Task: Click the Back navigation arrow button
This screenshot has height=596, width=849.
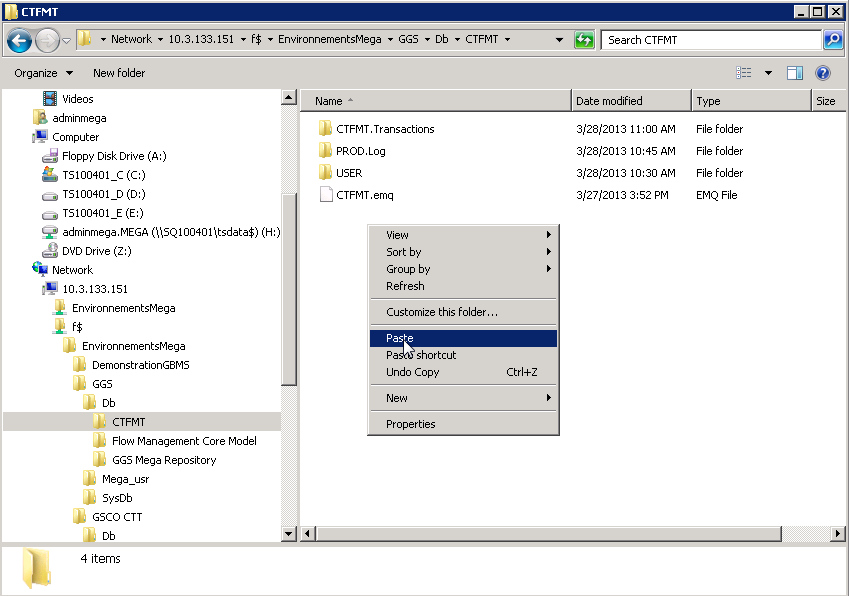Action: pos(20,40)
